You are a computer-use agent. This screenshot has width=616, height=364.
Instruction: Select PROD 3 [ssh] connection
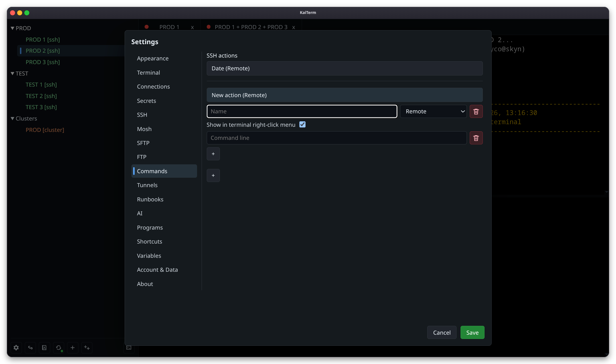click(x=43, y=62)
